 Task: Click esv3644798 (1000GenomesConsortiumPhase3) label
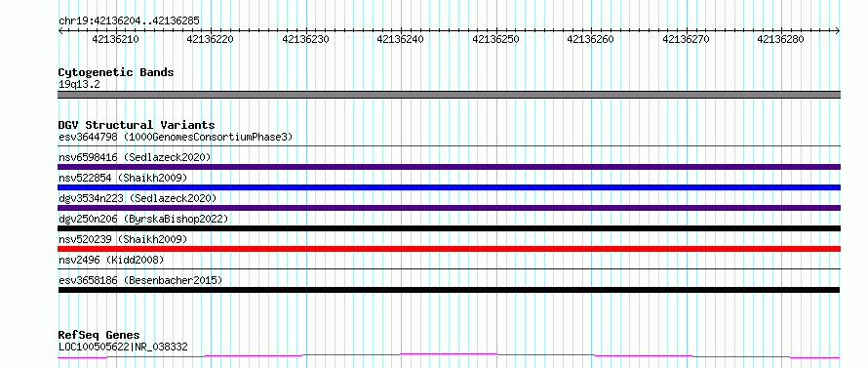pyautogui.click(x=176, y=137)
